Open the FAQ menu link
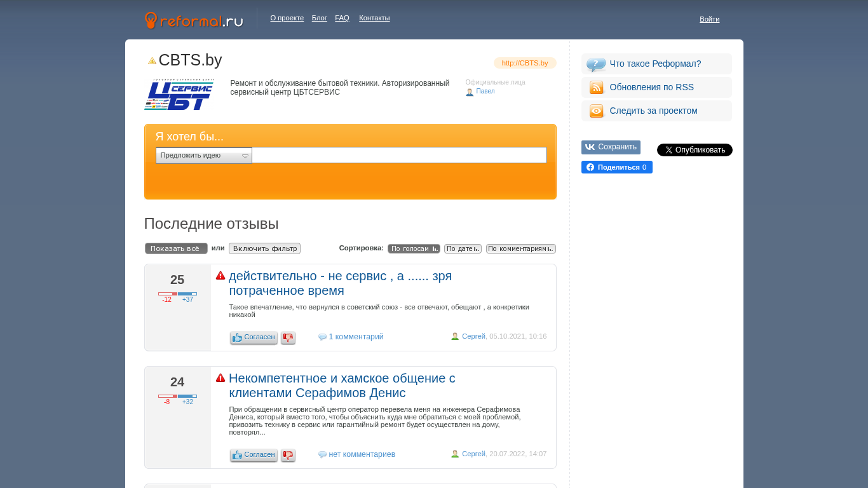 [x=342, y=18]
